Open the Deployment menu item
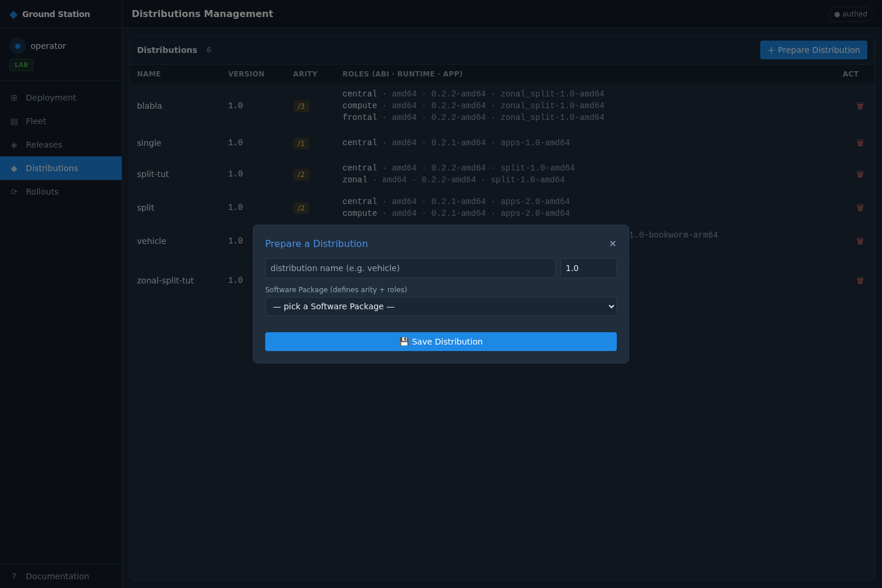The height and width of the screenshot is (588, 882). (61, 98)
